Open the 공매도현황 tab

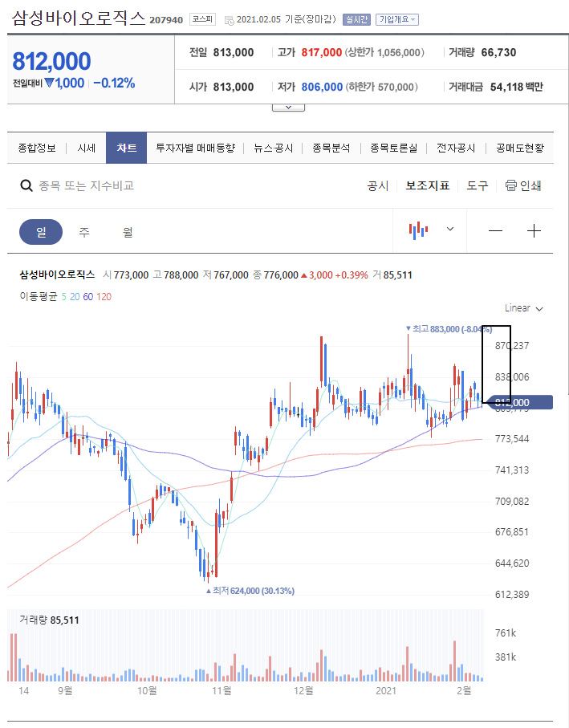520,148
